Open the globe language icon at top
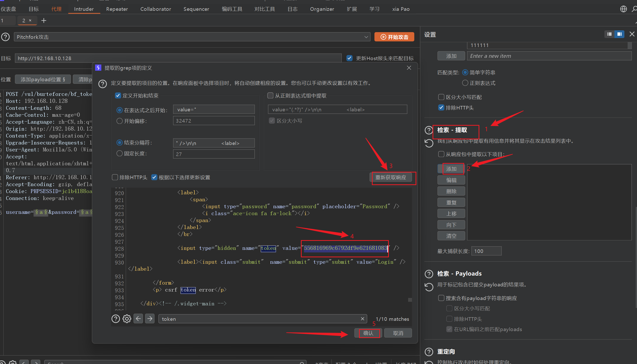 (x=623, y=9)
